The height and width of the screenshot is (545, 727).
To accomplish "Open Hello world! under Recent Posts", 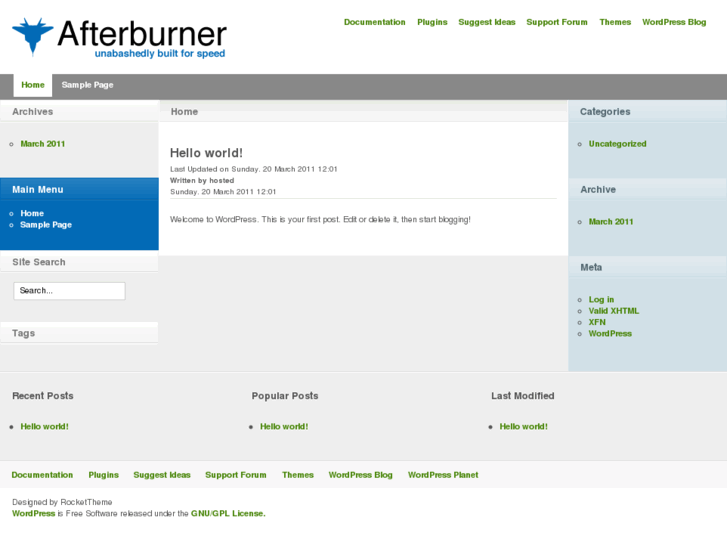I will coord(45,427).
